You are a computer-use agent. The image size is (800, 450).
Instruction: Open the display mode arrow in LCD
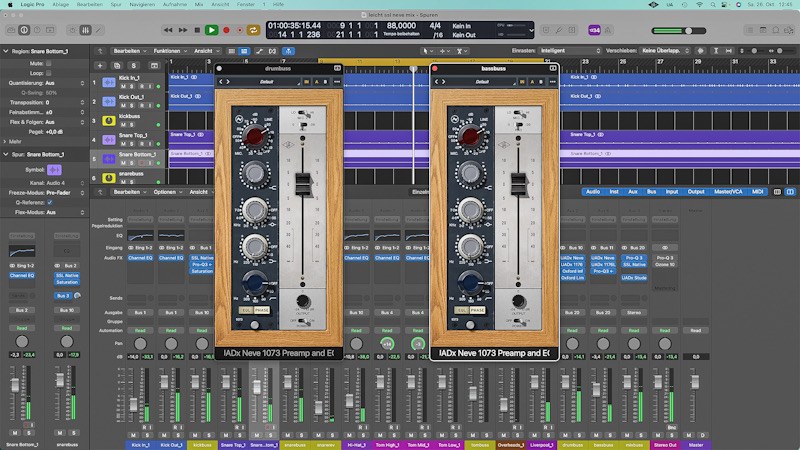531,31
